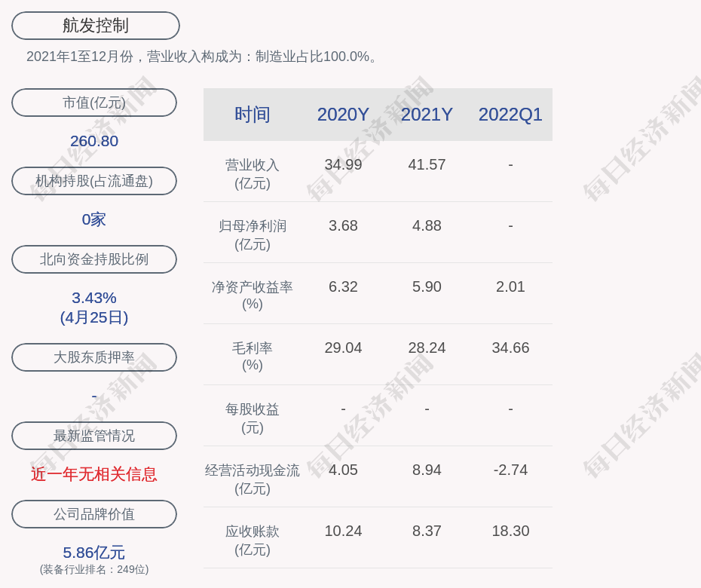Select the 8.37 receivables cell
Image resolution: width=701 pixels, height=588 pixels.
[427, 531]
